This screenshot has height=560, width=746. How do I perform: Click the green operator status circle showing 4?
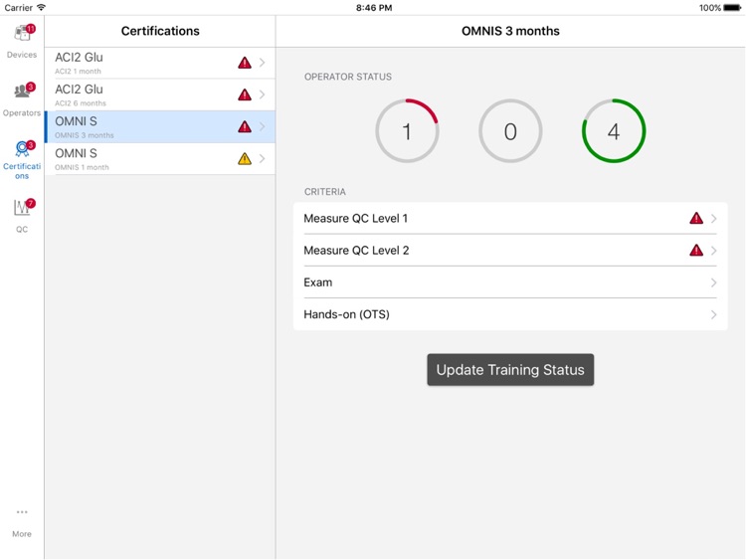point(614,131)
